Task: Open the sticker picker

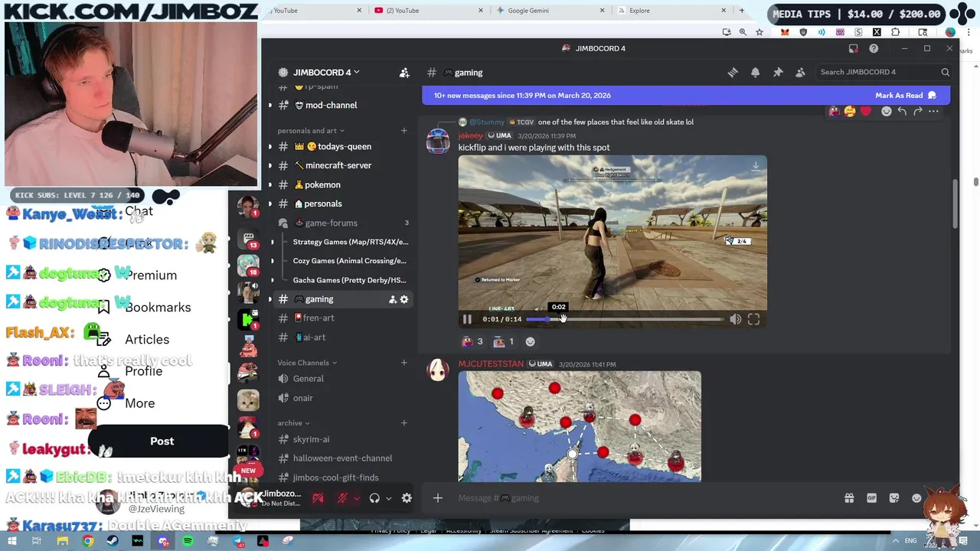Action: point(894,498)
